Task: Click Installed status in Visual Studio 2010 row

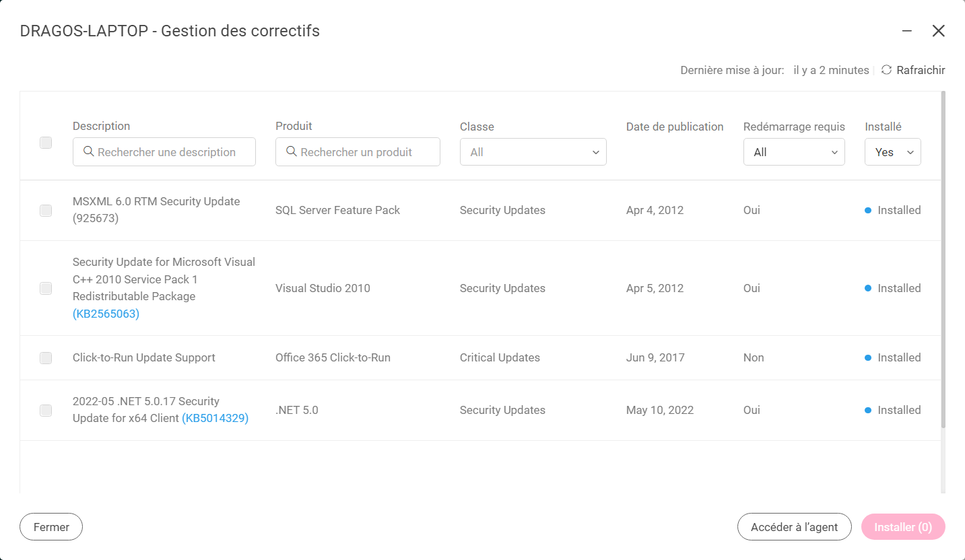Action: [x=893, y=288]
